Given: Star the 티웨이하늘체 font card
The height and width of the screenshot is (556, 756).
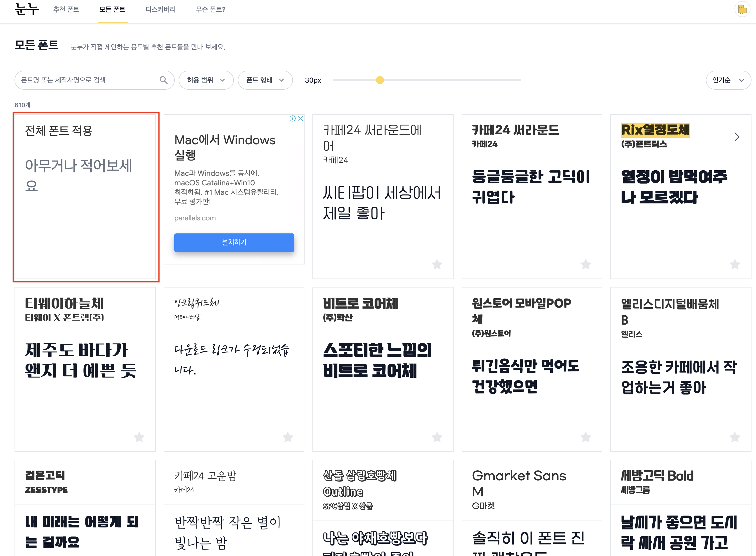Looking at the screenshot, I should (x=139, y=437).
